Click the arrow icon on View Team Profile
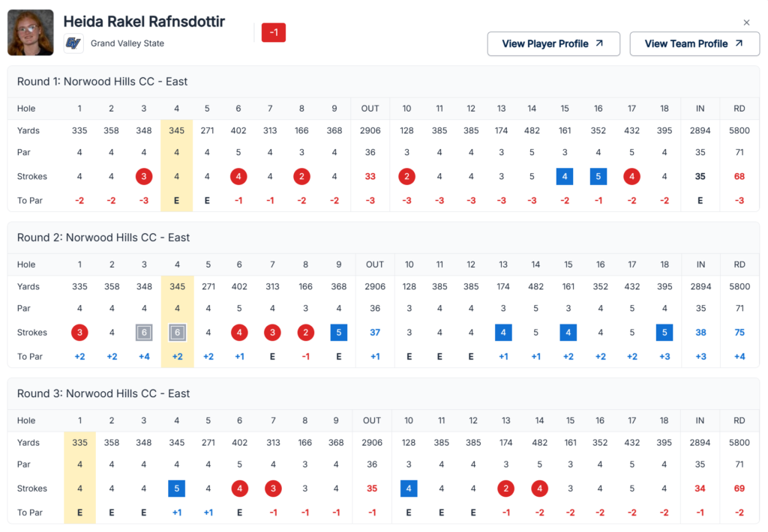768x532 pixels. (x=738, y=43)
